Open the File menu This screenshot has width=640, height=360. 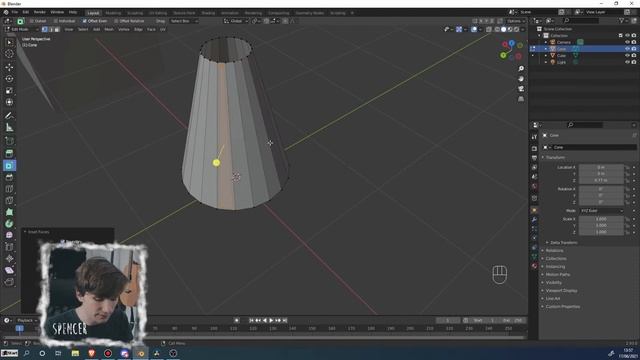point(15,12)
